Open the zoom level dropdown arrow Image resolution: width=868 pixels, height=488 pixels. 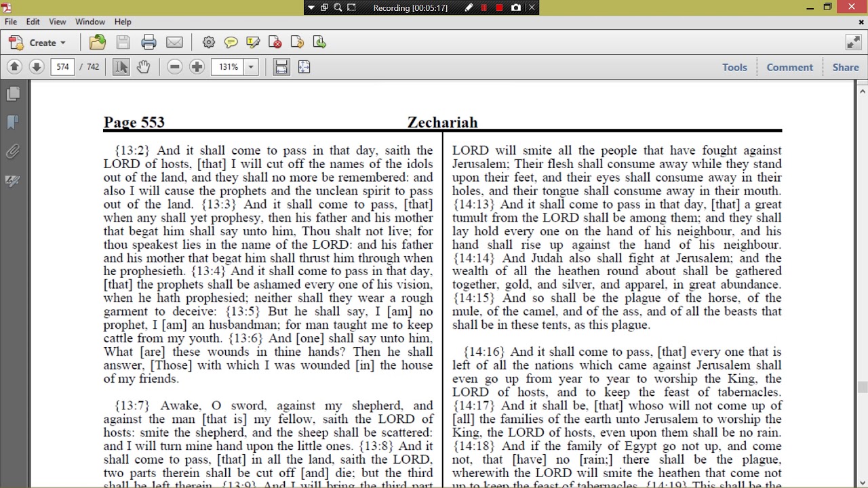pos(251,67)
